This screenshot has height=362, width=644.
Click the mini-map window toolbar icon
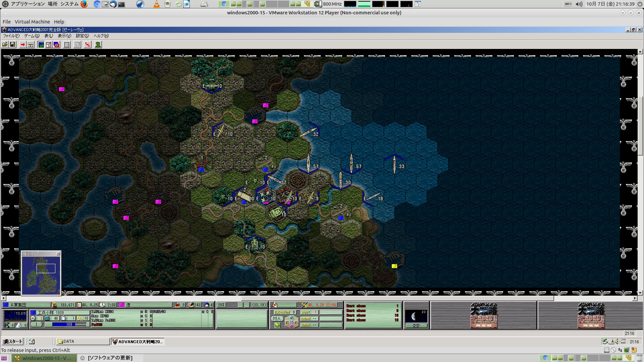tap(49, 45)
